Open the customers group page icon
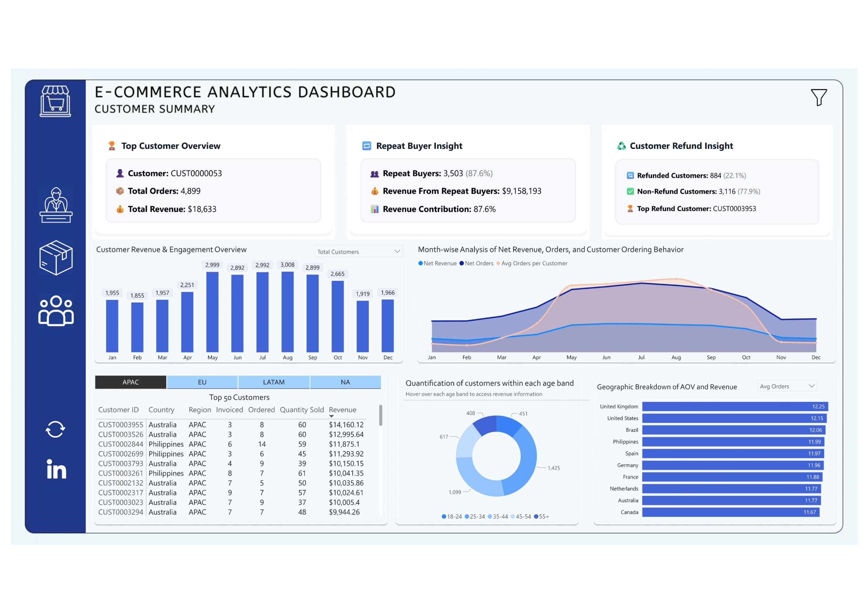This screenshot has width=868, height=614. click(x=56, y=311)
